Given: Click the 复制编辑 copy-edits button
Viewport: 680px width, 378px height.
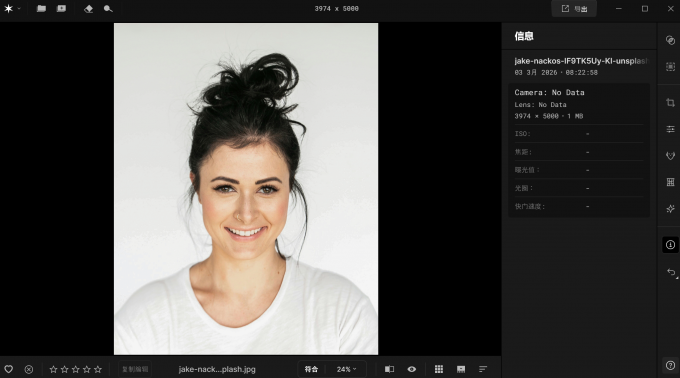Looking at the screenshot, I should point(135,369).
